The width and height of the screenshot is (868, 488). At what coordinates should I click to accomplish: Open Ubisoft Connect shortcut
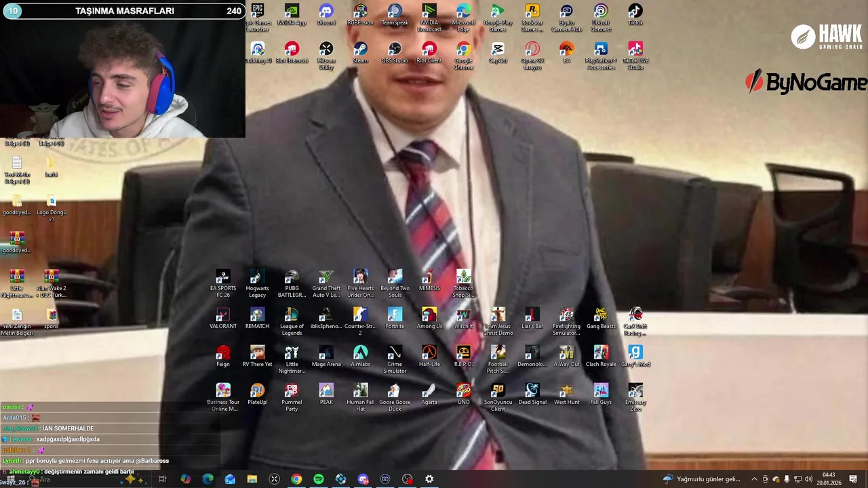[x=601, y=18]
